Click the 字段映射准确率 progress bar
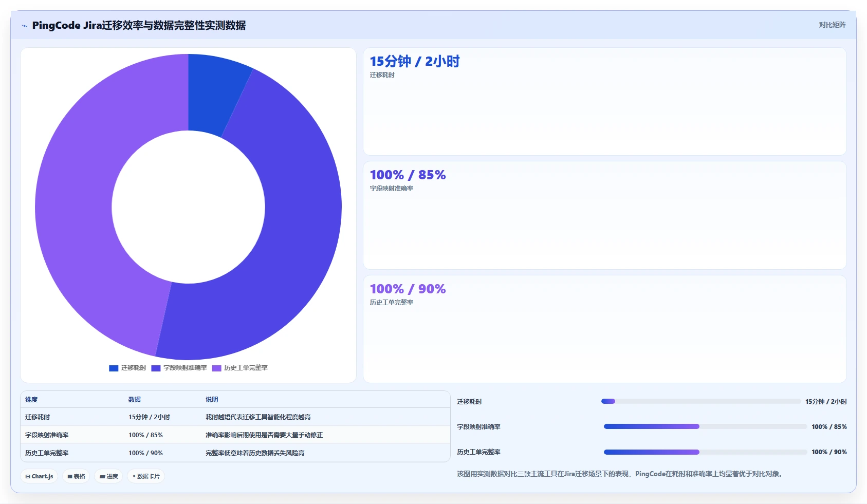This screenshot has height=504, width=867. pos(705,426)
